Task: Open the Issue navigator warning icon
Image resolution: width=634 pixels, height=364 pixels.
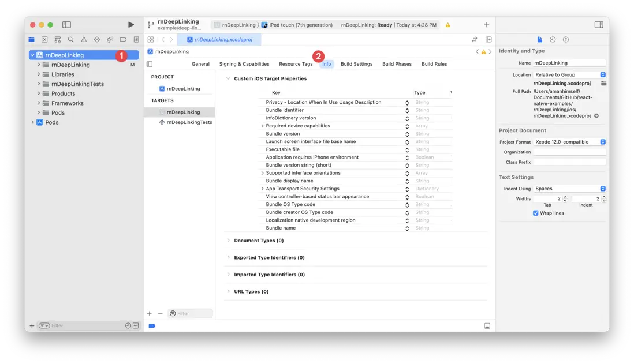Action: [x=84, y=40]
